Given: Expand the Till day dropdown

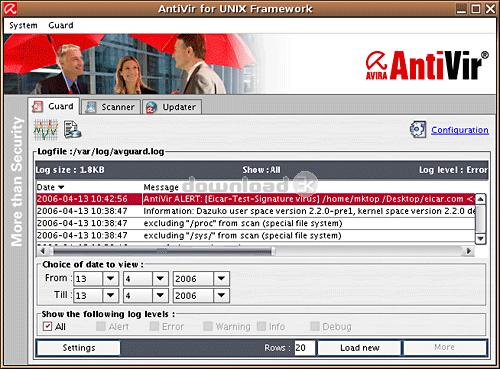Looking at the screenshot, I should [110, 295].
